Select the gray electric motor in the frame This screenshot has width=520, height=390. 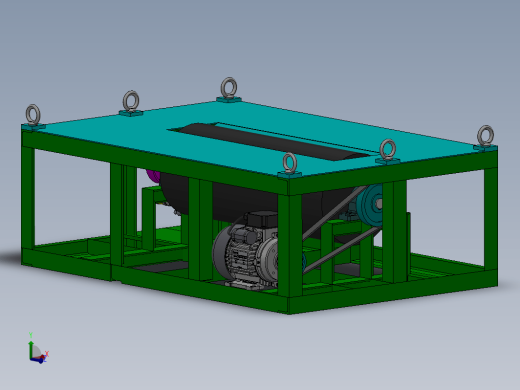[246, 250]
